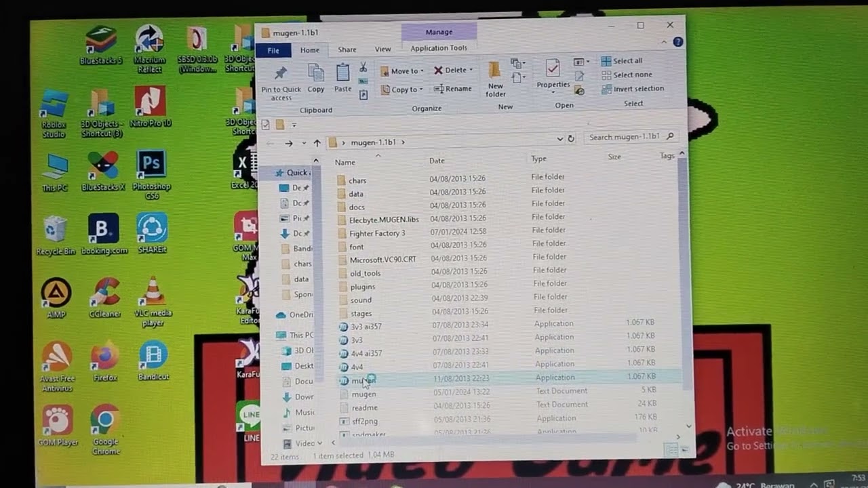This screenshot has width=868, height=488.
Task: Open Avast Free Antivirus desktop icon
Action: click(57, 366)
